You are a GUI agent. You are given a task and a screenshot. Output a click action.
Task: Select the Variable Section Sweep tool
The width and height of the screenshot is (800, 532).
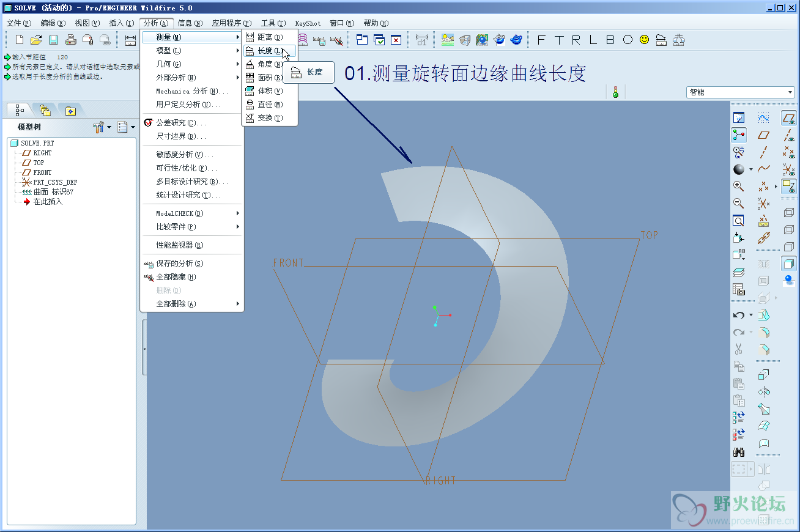[763, 409]
